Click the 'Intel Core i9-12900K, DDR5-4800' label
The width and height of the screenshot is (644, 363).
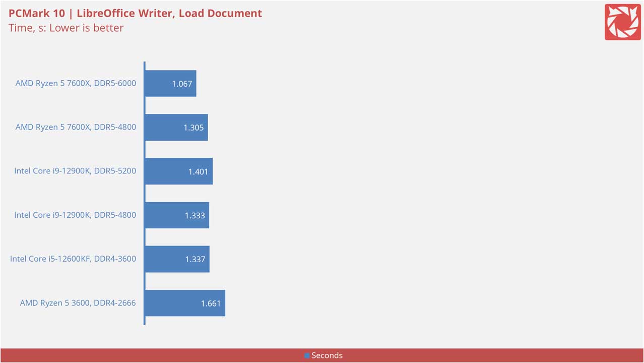[x=75, y=215]
